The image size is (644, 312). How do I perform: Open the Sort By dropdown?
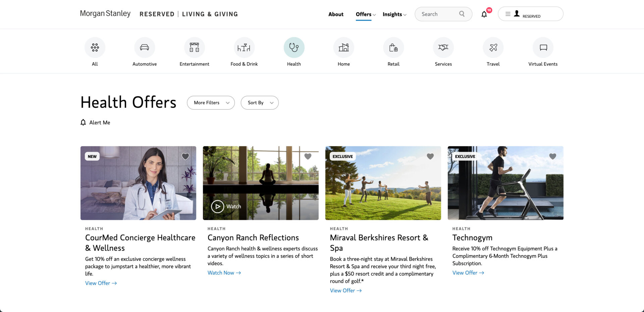click(260, 103)
